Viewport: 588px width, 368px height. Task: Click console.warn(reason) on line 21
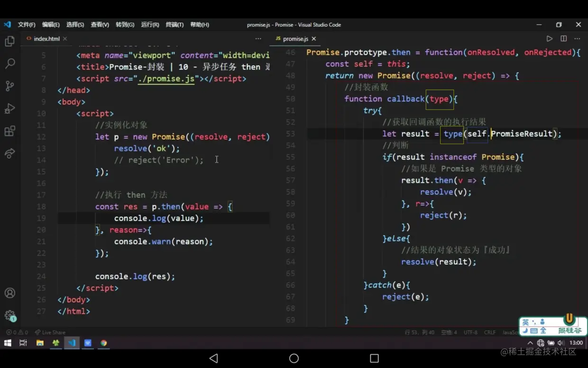164,242
